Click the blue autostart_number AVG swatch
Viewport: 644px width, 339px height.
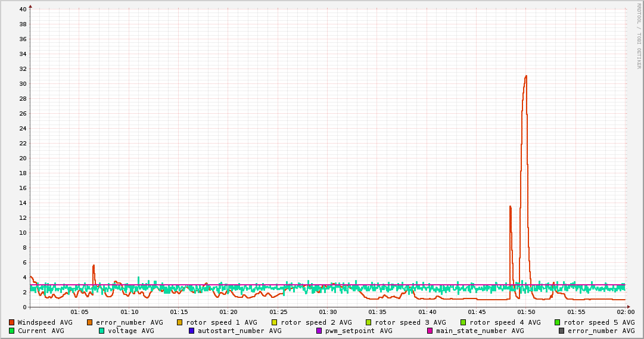point(192,331)
